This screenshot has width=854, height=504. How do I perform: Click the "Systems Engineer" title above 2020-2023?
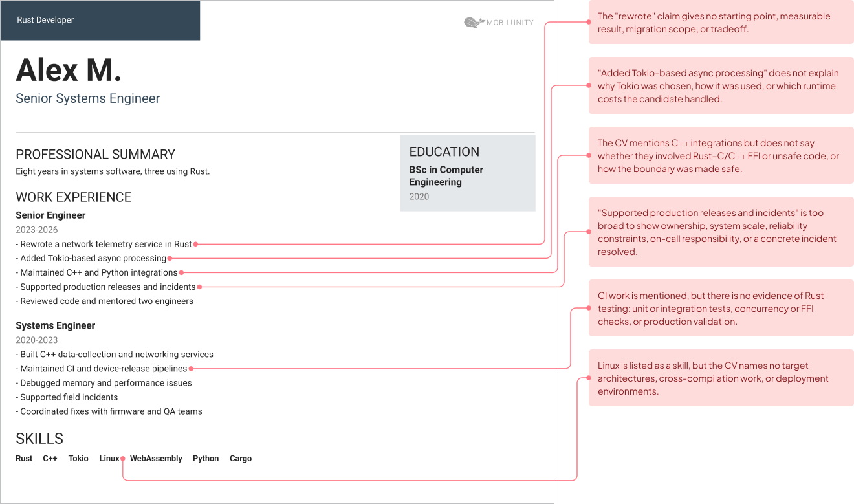(x=56, y=325)
